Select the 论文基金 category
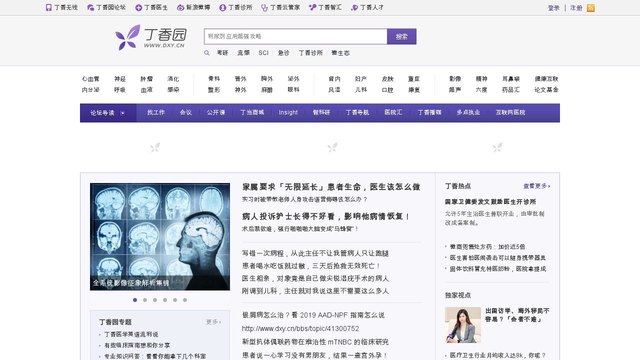640x360 pixels. click(x=546, y=90)
